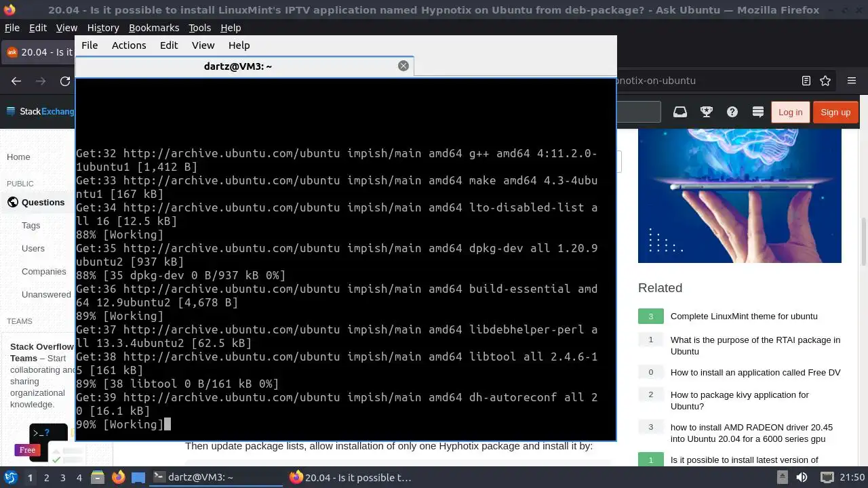Select the Firefox '20.04 - Is it possible' taskbar button
The image size is (868, 488).
353,477
